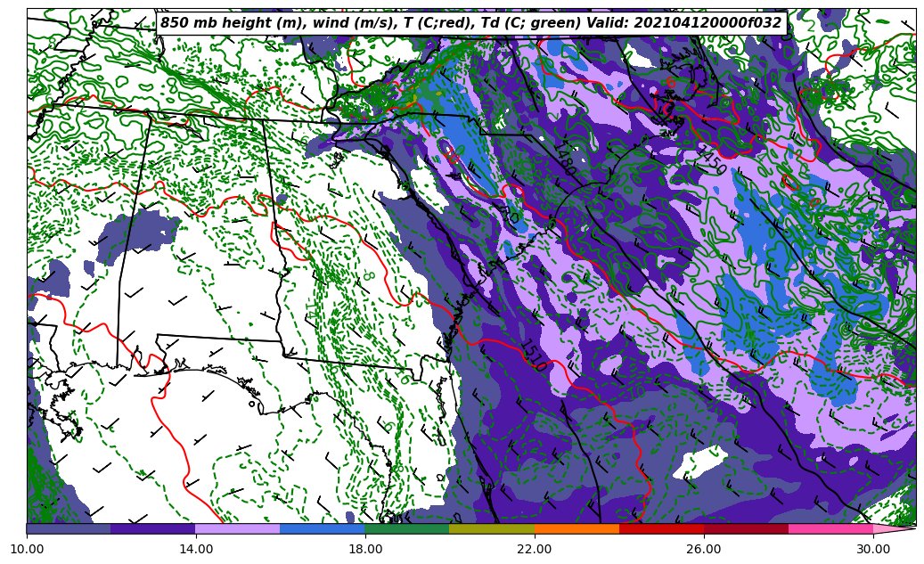
Task: Click the orange 22–24 colorbar segment
Action: click(x=576, y=528)
